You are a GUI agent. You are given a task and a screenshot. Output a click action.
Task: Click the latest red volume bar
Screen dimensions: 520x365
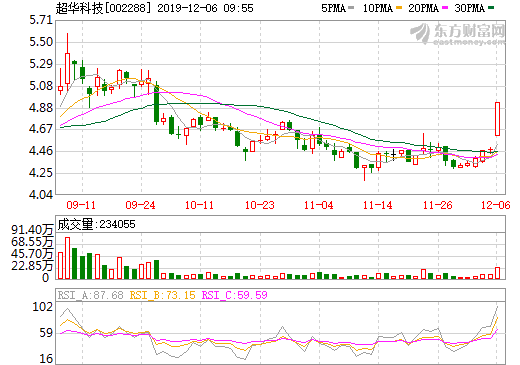(497, 273)
